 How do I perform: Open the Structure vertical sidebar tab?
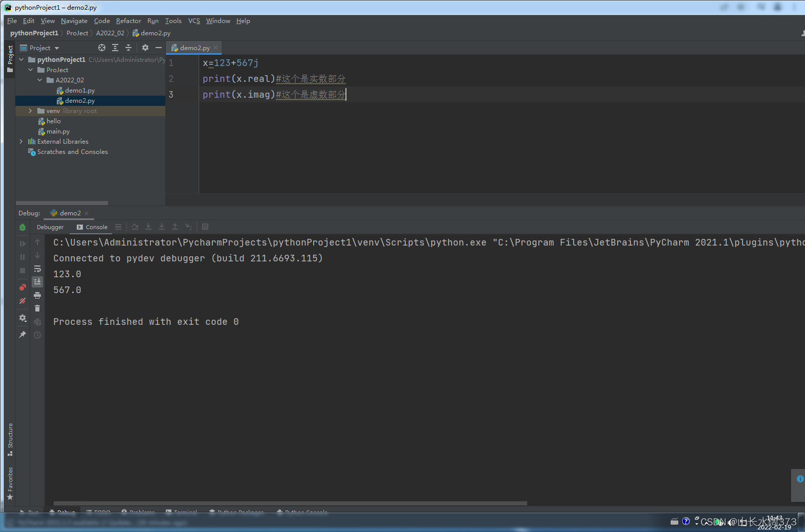pos(10,439)
